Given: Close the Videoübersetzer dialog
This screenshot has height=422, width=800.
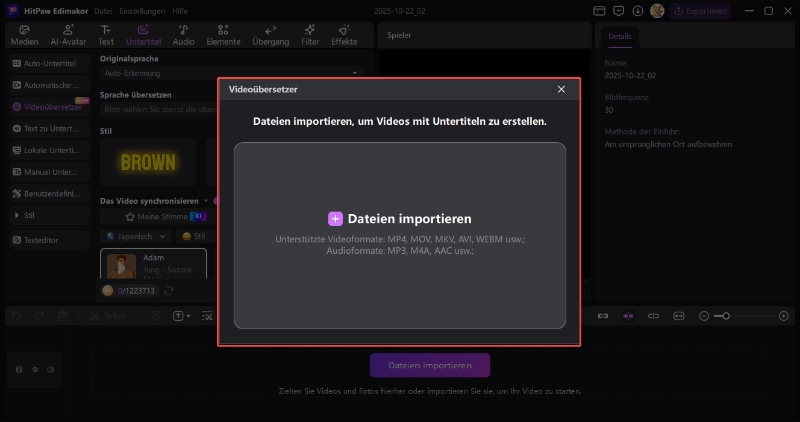Looking at the screenshot, I should point(561,89).
